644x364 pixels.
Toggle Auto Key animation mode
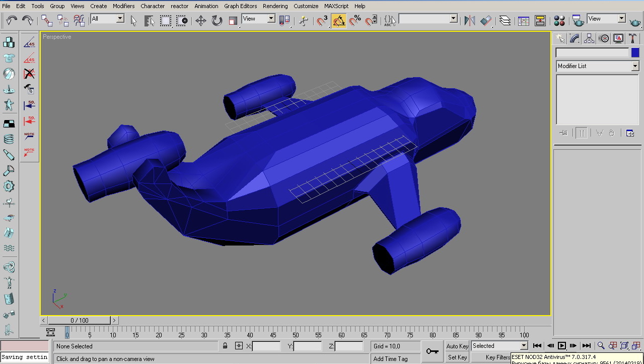457,346
